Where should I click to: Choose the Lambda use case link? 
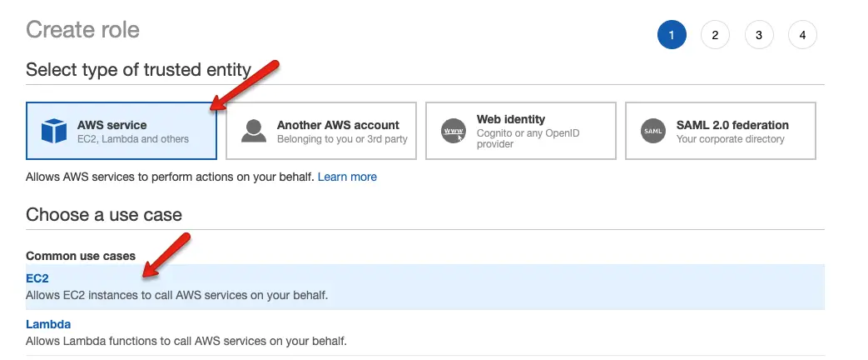point(48,324)
